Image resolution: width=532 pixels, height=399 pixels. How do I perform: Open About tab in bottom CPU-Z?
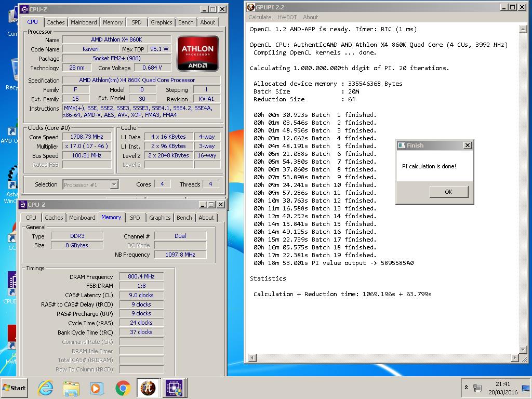(206, 218)
